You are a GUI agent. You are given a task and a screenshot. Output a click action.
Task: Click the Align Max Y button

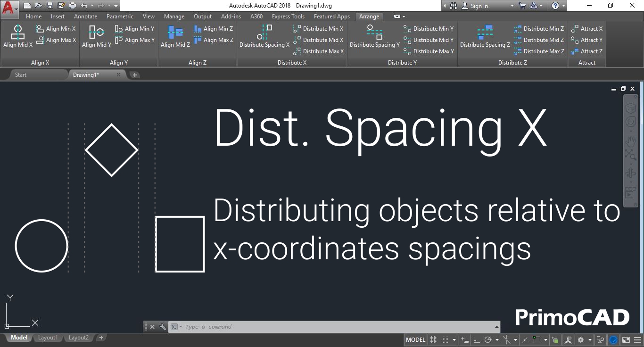pyautogui.click(x=135, y=40)
